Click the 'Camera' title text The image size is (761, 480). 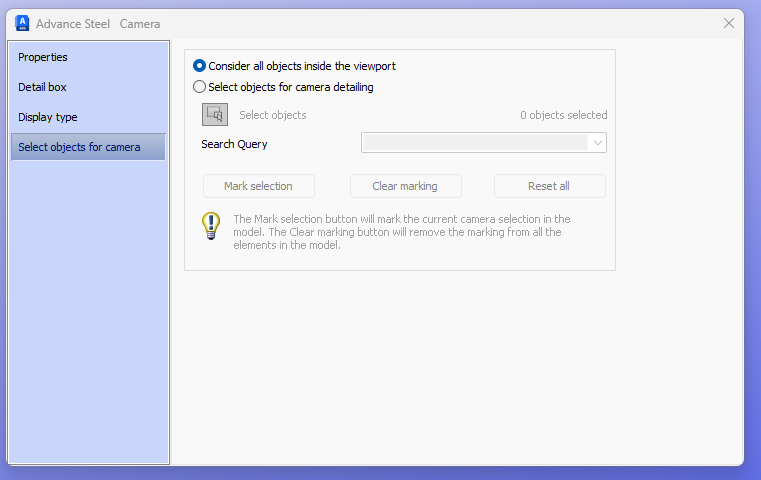pyautogui.click(x=140, y=24)
